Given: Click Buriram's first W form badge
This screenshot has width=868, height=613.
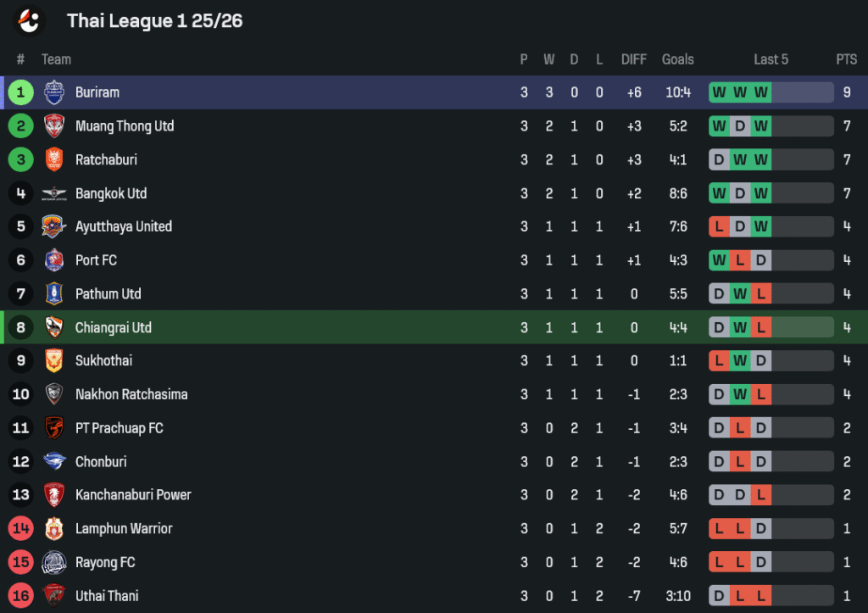Looking at the screenshot, I should tap(719, 92).
